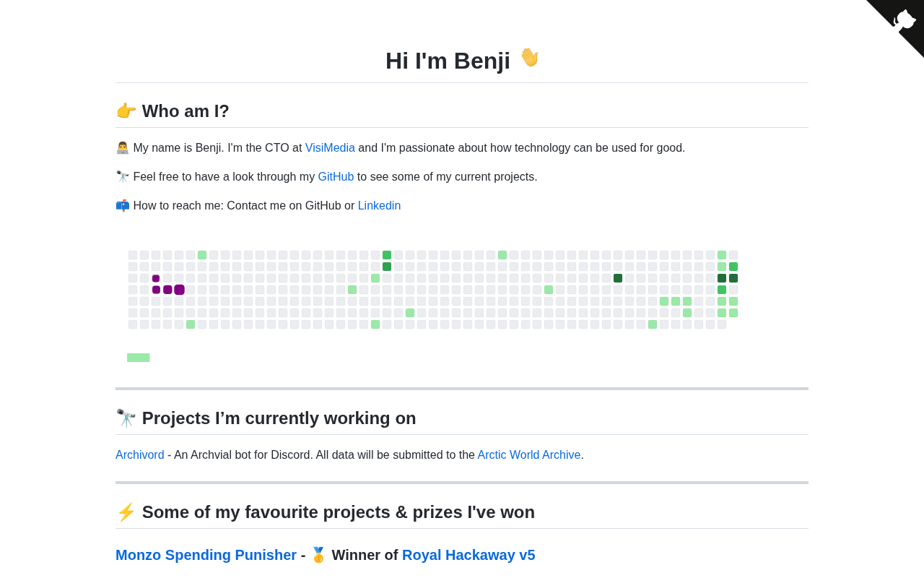Visit the Linkedin contact link
Image resolution: width=924 pixels, height=578 pixels.
coord(379,206)
